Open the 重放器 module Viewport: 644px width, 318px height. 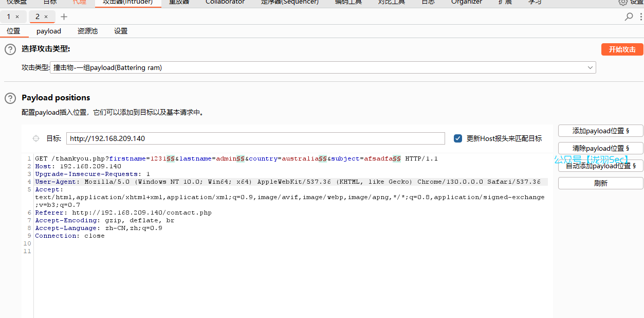click(x=179, y=3)
